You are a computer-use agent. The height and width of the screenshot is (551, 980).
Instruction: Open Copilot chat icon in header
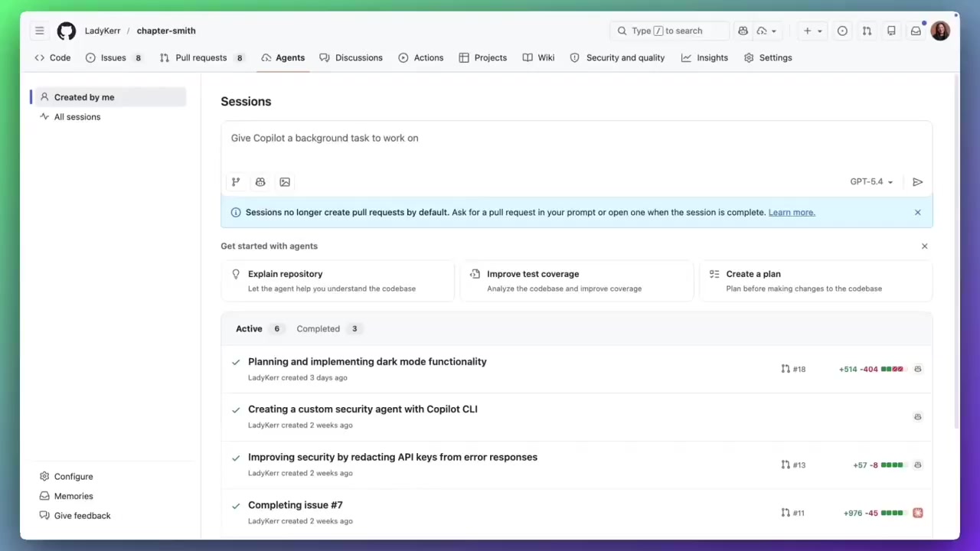(743, 31)
